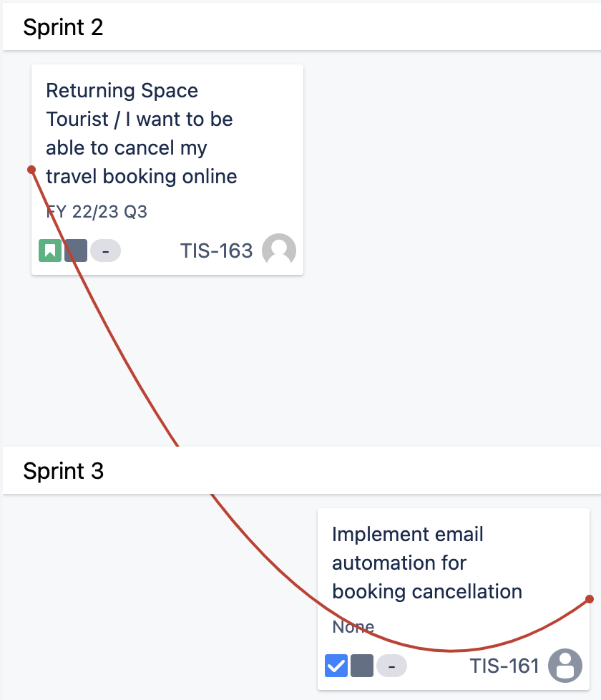Open the "Implement email automation" card title
The image size is (601, 700).
426,563
